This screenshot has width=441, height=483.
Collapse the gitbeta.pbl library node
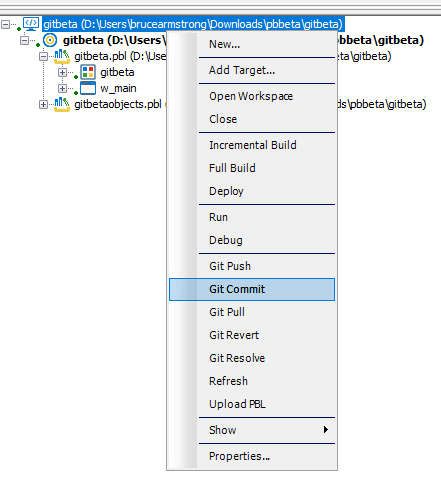(x=43, y=56)
